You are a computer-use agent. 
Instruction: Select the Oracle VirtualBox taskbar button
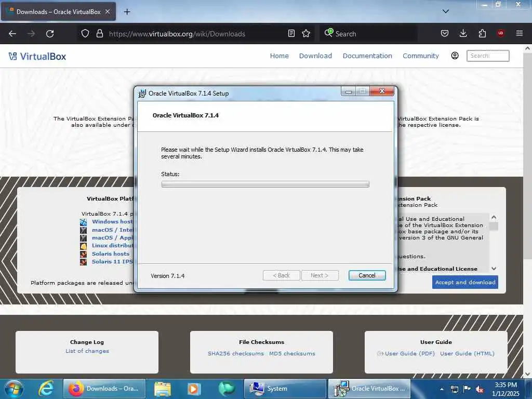click(369, 389)
